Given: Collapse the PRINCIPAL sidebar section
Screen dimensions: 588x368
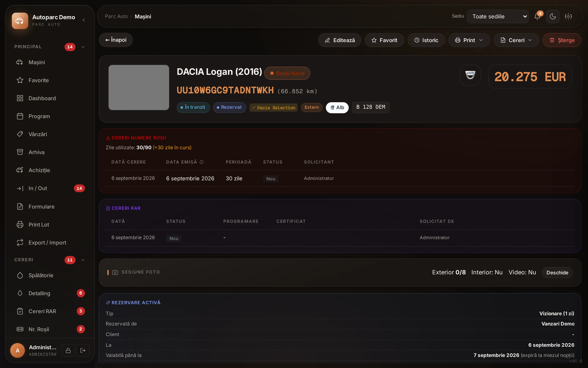Looking at the screenshot, I should coord(83,47).
